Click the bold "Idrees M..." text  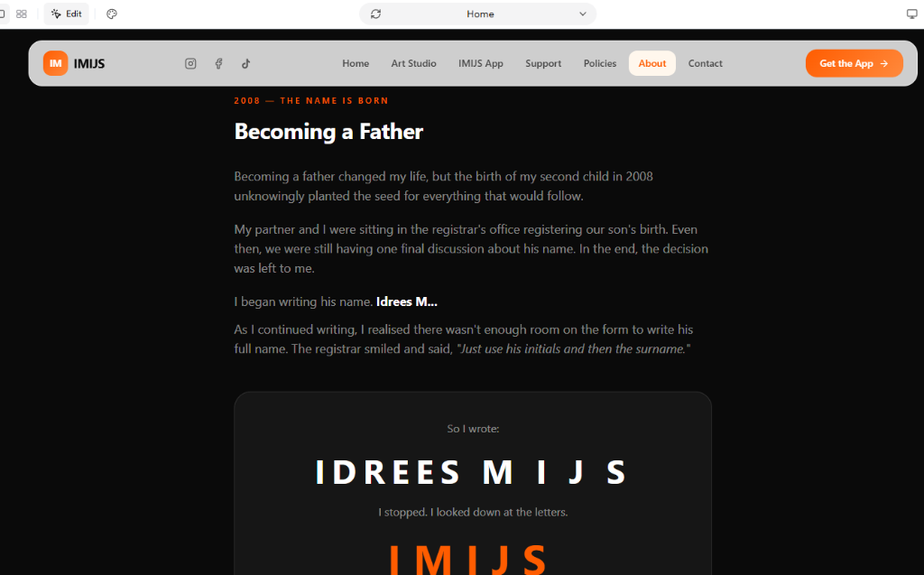pyautogui.click(x=407, y=302)
